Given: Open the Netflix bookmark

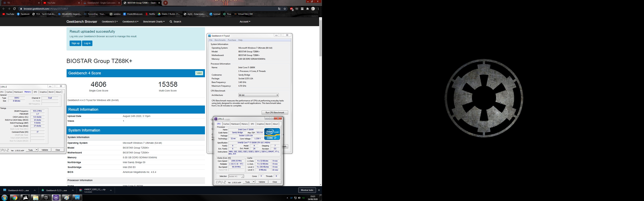Looking at the screenshot, I should (x=150, y=14).
